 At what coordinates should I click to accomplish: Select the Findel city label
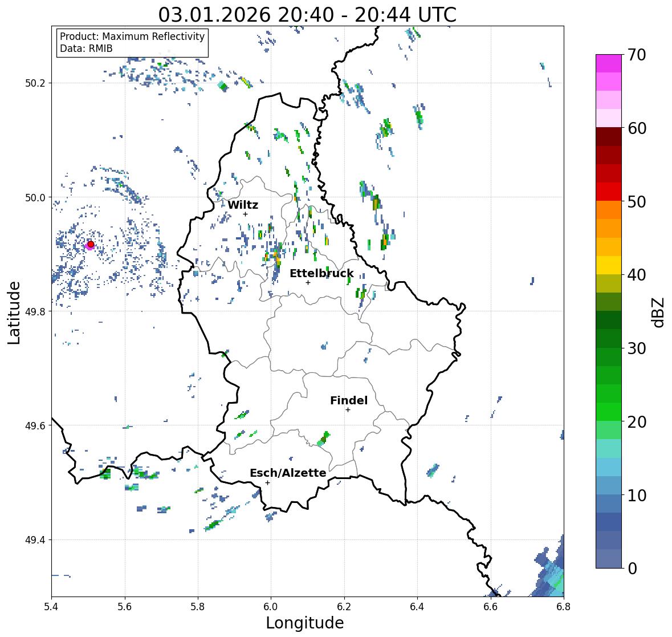tap(349, 400)
